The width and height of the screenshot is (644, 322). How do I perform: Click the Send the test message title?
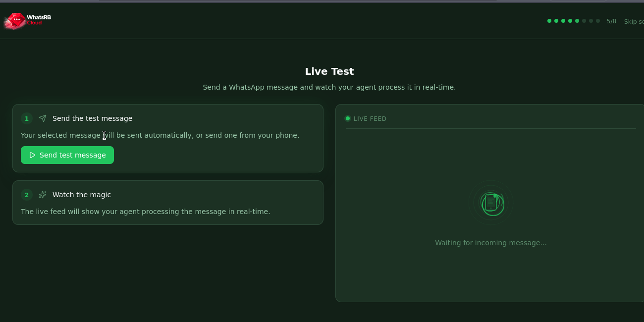tap(93, 118)
